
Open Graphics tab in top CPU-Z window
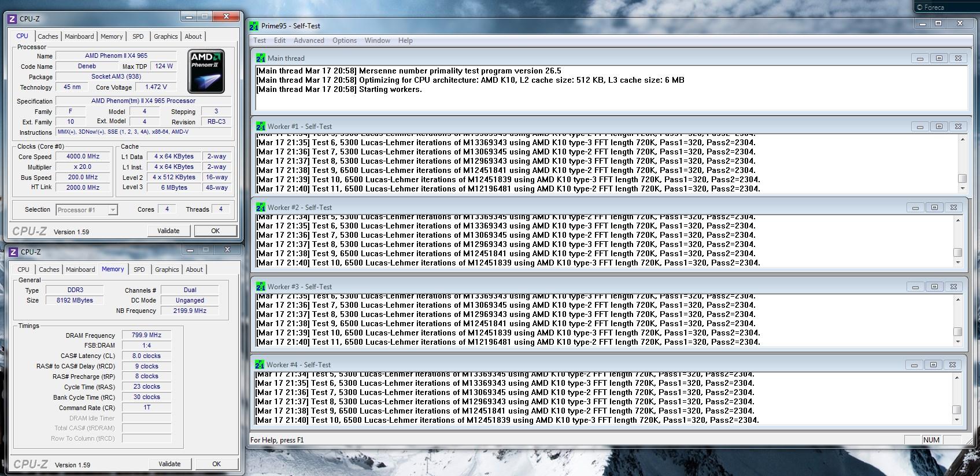tap(166, 36)
